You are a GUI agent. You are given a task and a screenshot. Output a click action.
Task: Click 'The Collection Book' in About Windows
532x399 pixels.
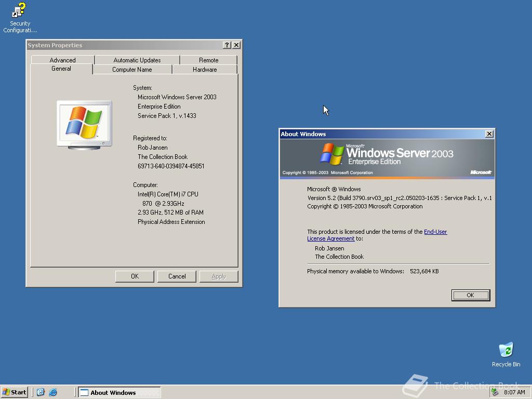point(339,257)
